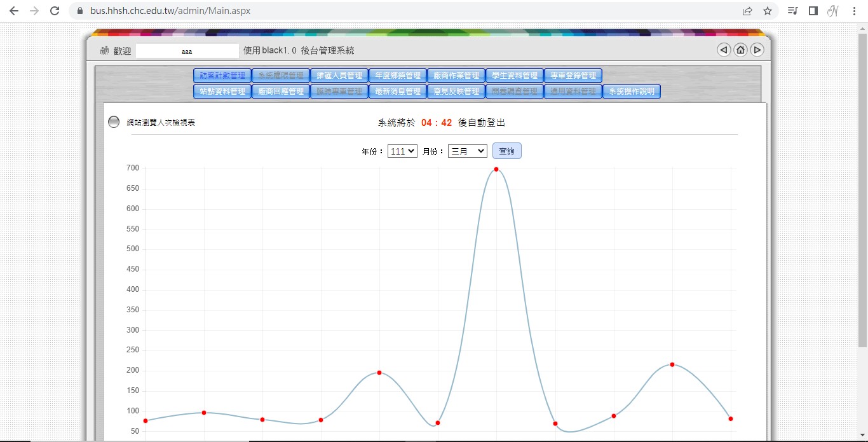The height and width of the screenshot is (442, 868).
Task: Select 專車登錄管理 button
Action: point(573,76)
